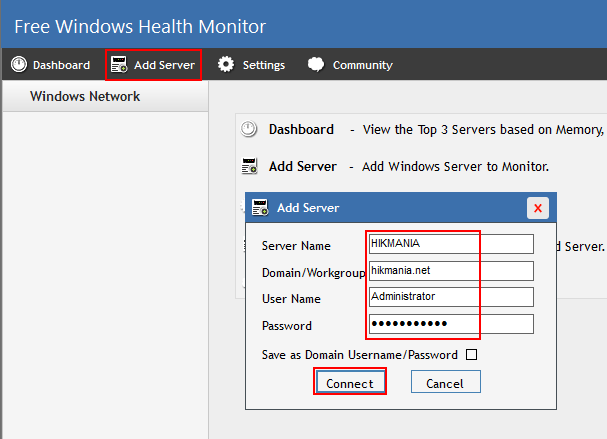
Task: Click the Community speech bubble icon
Action: tap(316, 65)
